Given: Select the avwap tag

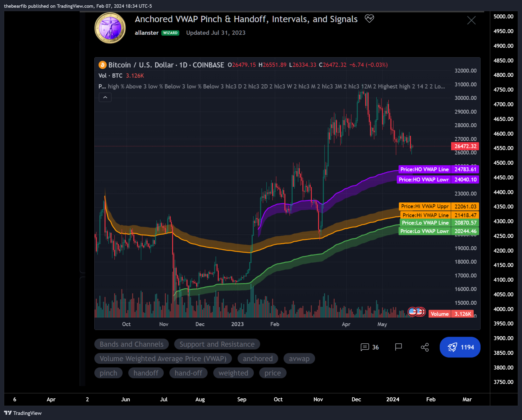Looking at the screenshot, I should [299, 359].
